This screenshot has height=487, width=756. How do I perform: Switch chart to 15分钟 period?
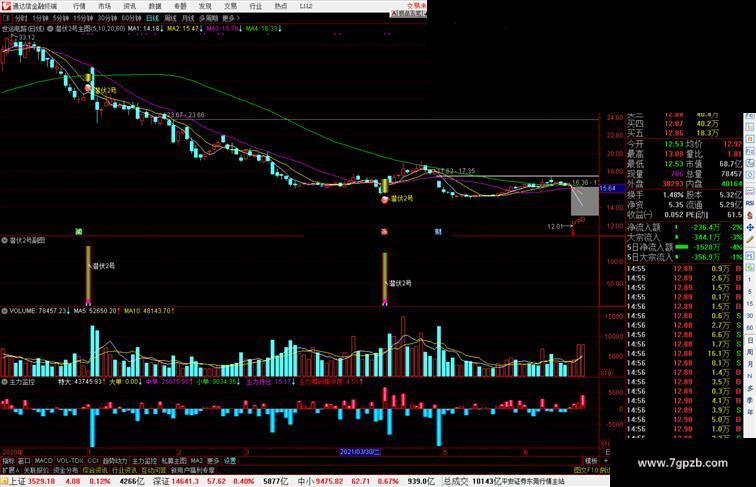click(83, 18)
